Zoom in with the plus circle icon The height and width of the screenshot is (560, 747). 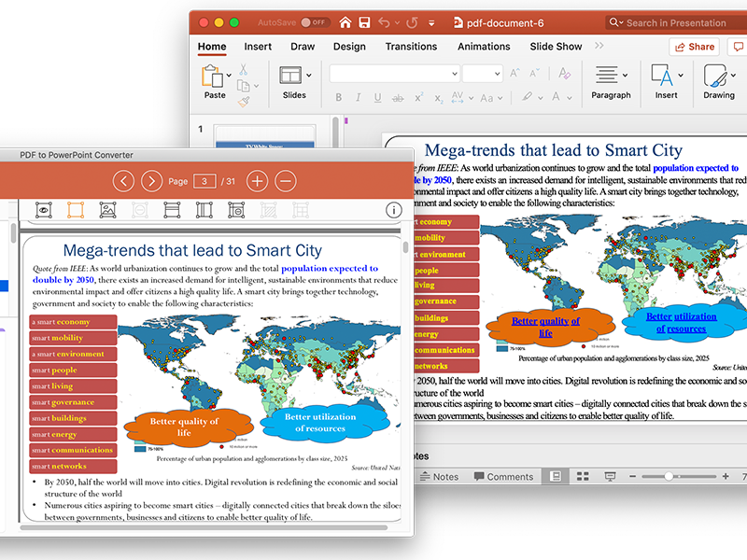click(258, 181)
